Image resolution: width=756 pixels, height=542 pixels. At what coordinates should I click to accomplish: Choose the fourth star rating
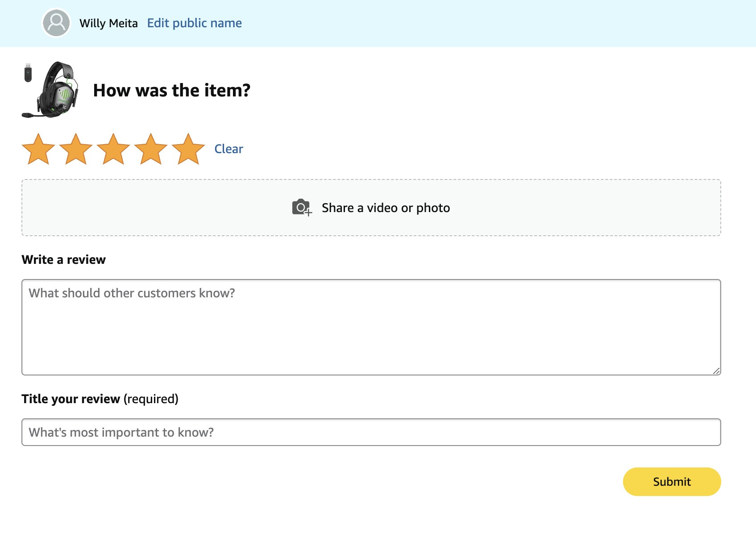(x=151, y=149)
